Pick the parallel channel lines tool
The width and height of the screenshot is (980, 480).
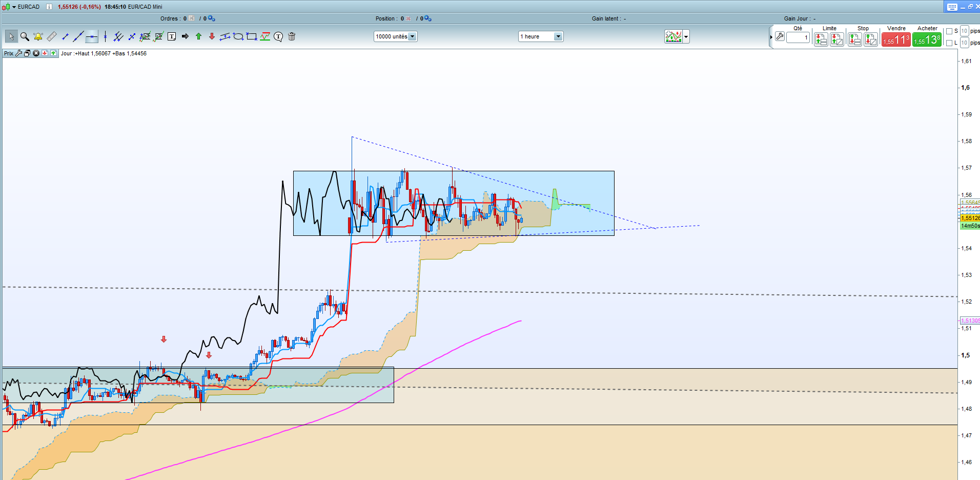click(118, 36)
